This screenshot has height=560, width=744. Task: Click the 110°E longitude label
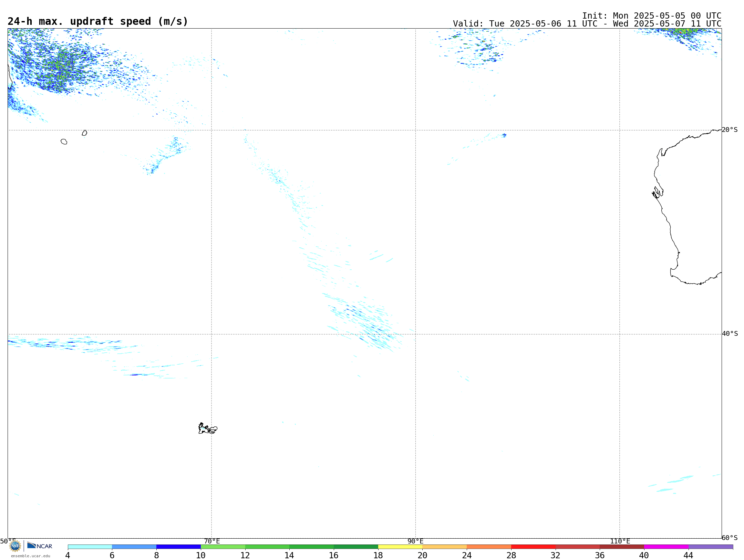pos(620,541)
